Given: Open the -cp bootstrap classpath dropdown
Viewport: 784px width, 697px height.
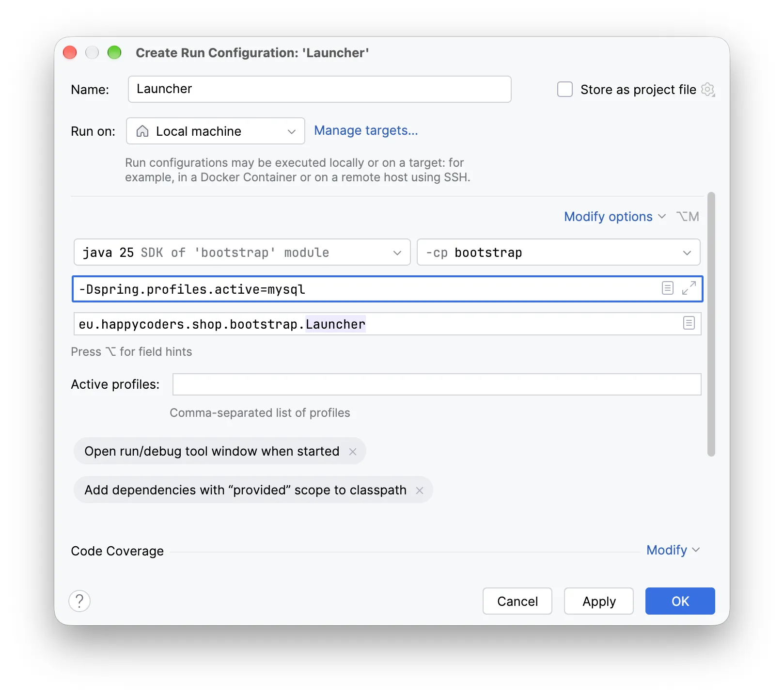Looking at the screenshot, I should click(558, 252).
